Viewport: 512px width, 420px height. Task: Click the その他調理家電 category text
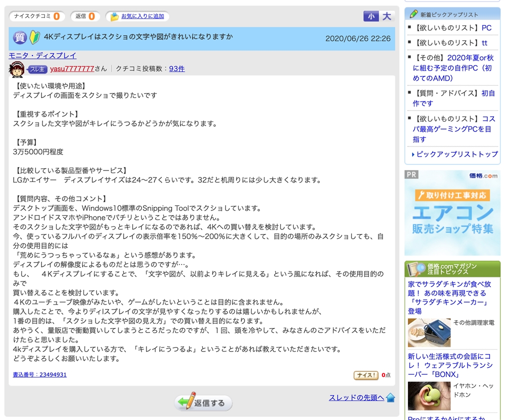tap(474, 322)
